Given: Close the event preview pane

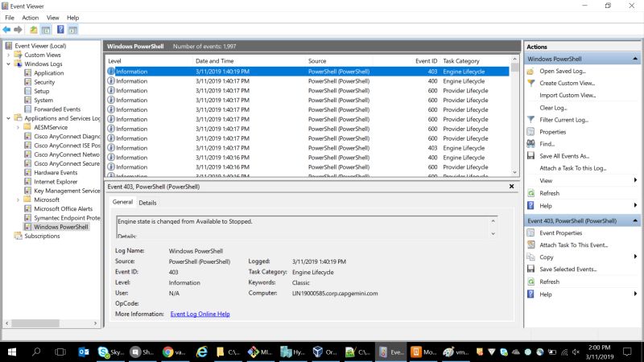Looking at the screenshot, I should click(x=512, y=187).
